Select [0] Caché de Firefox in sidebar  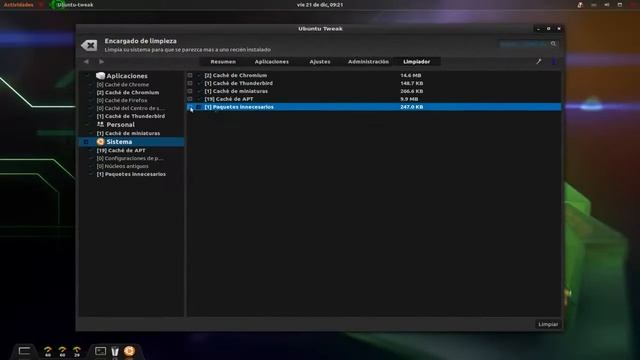coord(122,100)
